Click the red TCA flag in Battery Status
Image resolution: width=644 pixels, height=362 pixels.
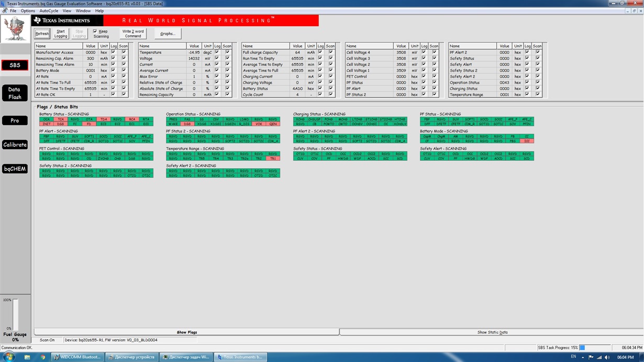coord(61,119)
